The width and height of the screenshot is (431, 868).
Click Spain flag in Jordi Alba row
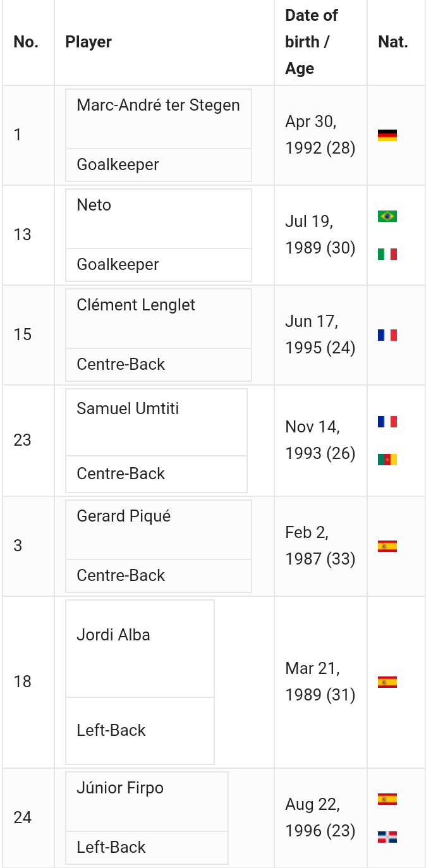pos(387,682)
